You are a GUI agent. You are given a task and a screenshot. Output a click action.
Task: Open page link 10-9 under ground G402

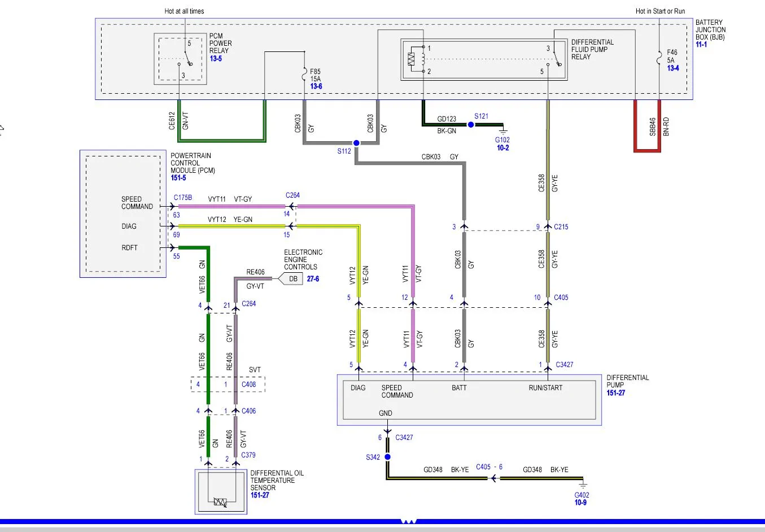click(x=580, y=503)
